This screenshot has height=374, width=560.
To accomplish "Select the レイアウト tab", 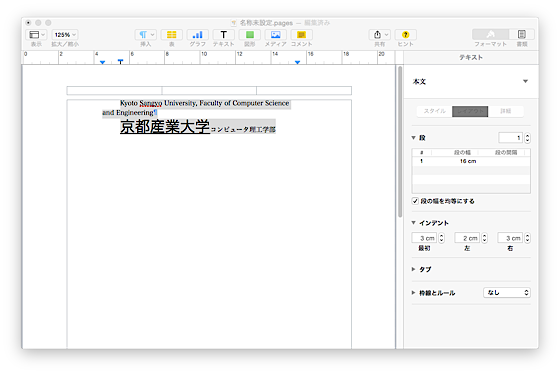I will pos(470,111).
